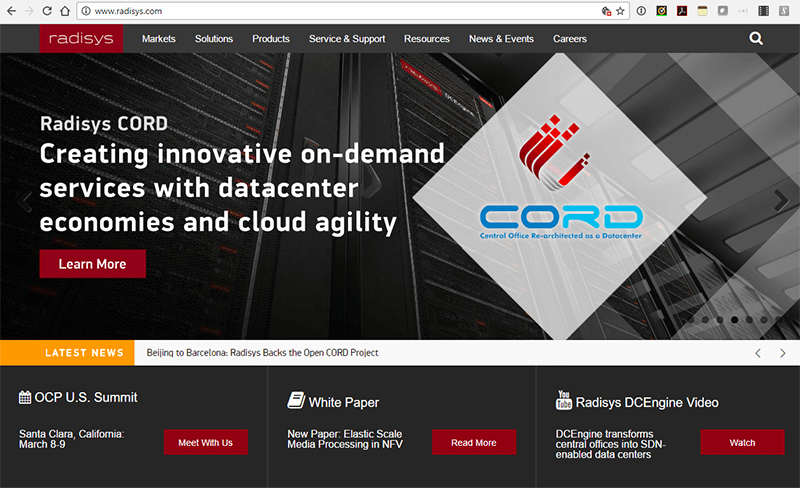Click the Radisys logo

[x=82, y=39]
